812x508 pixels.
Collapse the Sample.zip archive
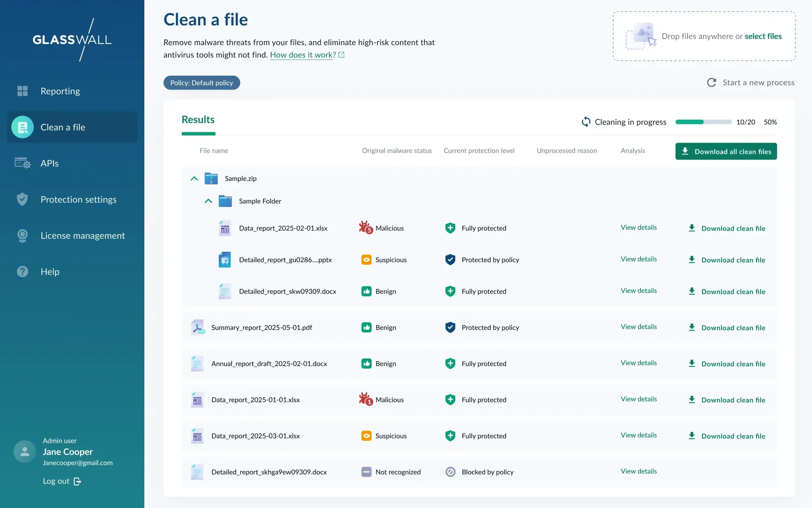pos(194,178)
